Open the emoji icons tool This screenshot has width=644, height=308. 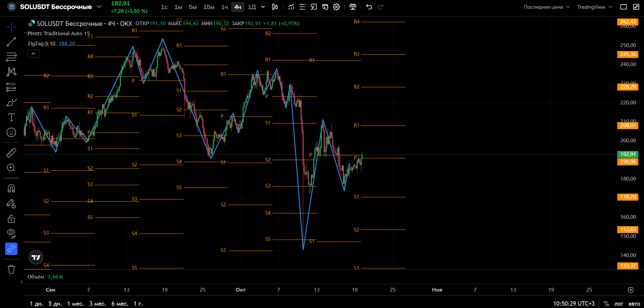point(11,133)
